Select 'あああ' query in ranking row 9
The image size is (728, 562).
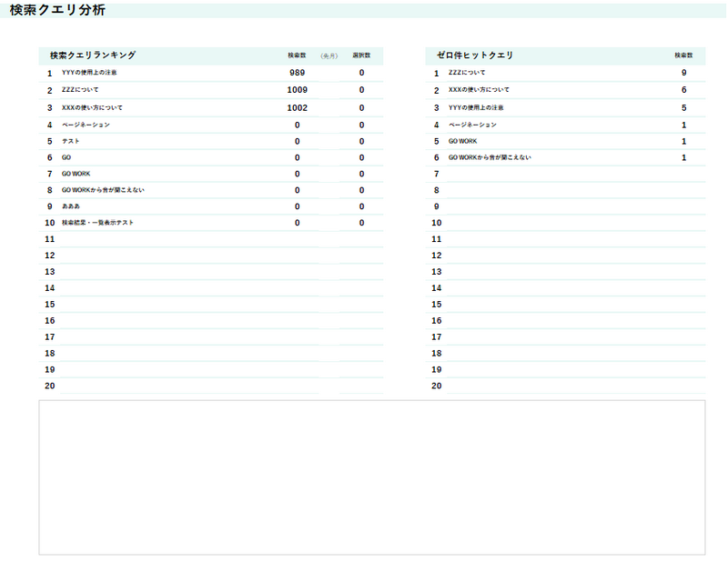[70, 206]
